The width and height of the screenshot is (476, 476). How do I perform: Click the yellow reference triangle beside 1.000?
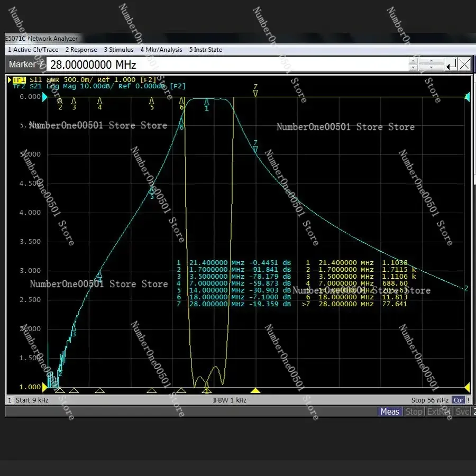pos(45,387)
